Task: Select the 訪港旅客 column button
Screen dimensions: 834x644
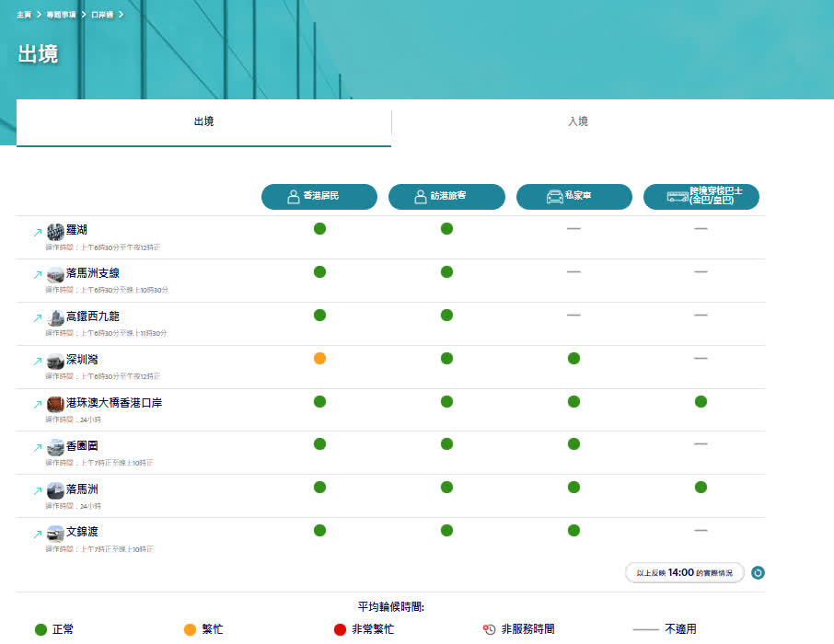Action: [446, 197]
